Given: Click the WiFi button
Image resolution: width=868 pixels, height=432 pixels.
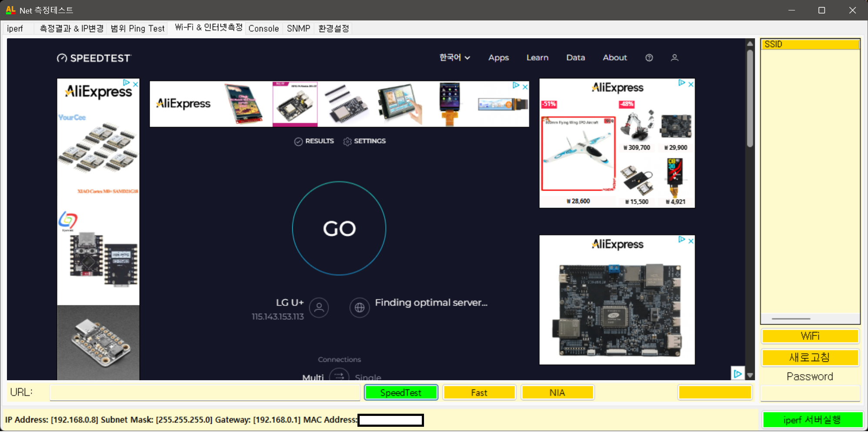Looking at the screenshot, I should pyautogui.click(x=810, y=336).
